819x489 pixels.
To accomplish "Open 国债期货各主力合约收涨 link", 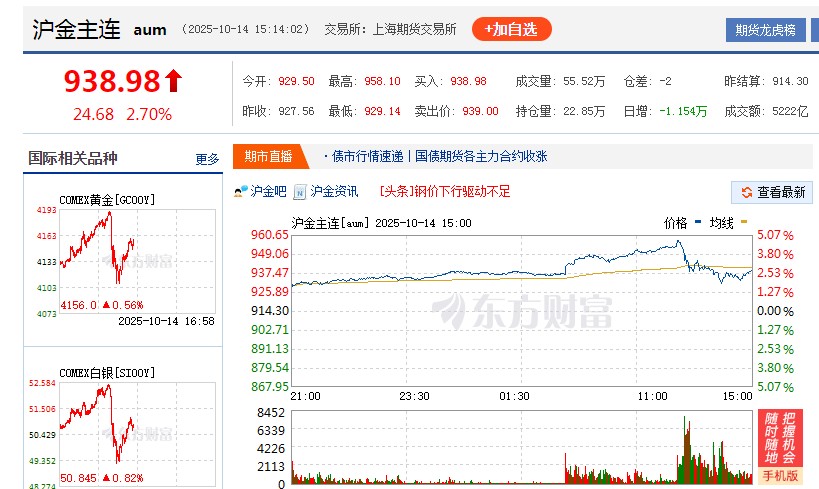I will pyautogui.click(x=481, y=156).
